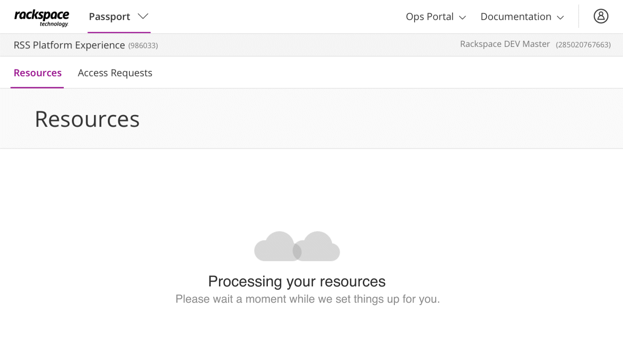Click the Rackspace DEV Master label
The image size is (623, 364).
[505, 44]
